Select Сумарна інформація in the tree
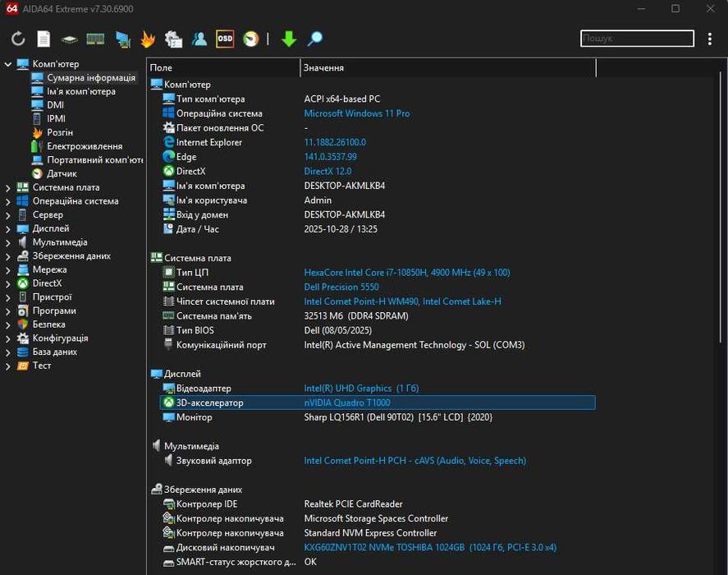 pos(91,78)
